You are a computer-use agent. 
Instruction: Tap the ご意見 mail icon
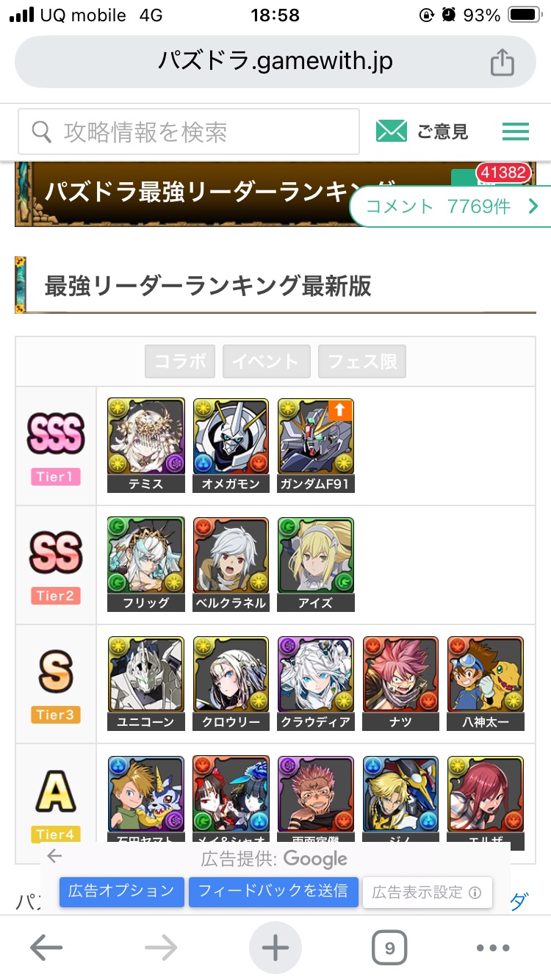(391, 131)
